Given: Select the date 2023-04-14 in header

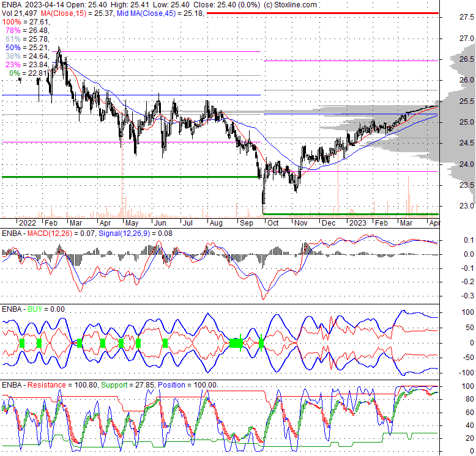Looking at the screenshot, I should (x=45, y=5).
